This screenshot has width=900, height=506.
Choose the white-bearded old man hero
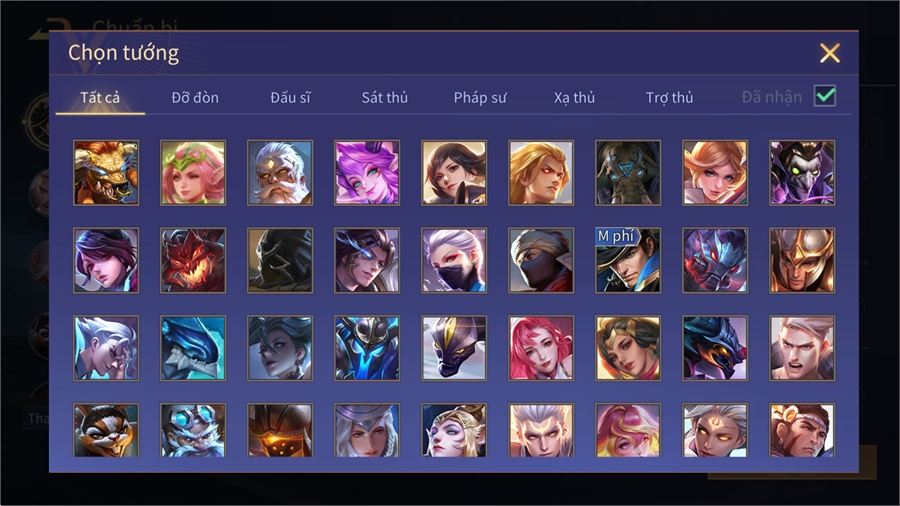pyautogui.click(x=280, y=173)
